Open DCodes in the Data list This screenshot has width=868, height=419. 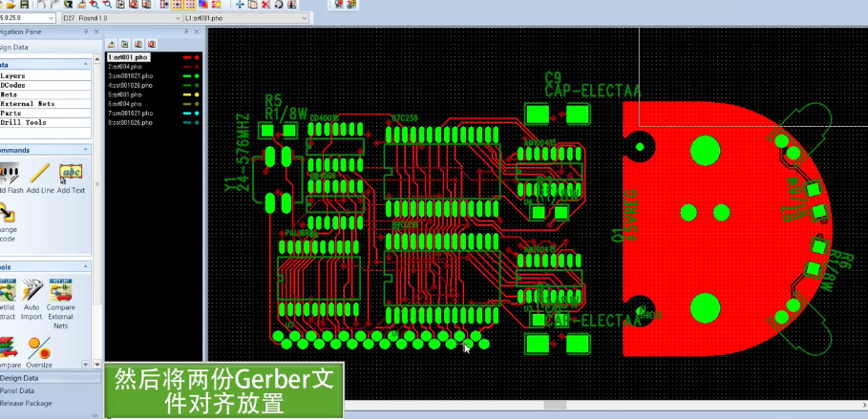pos(45,85)
